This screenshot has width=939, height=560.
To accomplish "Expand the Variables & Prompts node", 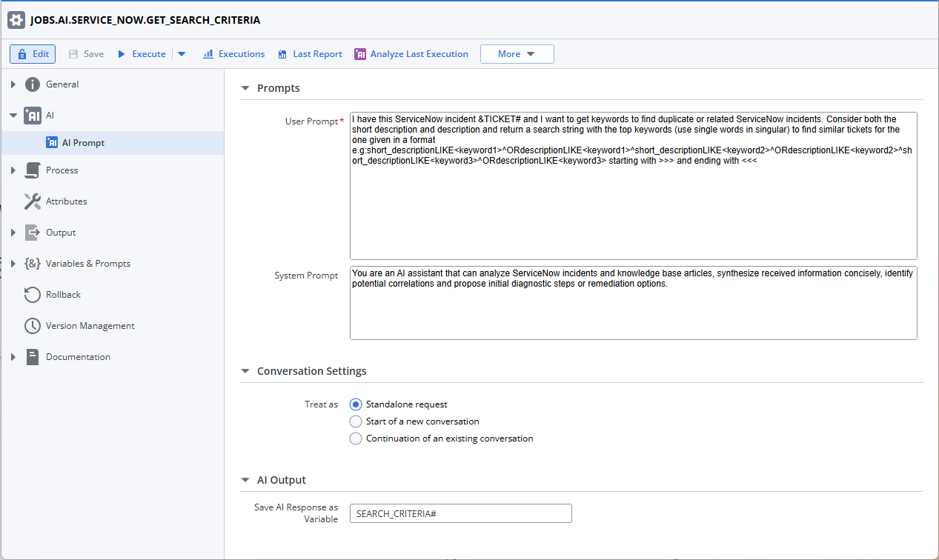I will 13,264.
